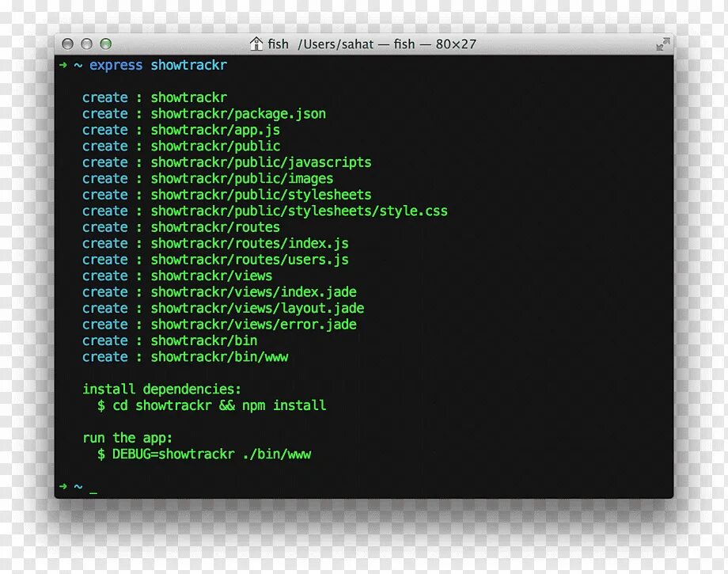Click the command text 'express showtrackr'

click(x=158, y=65)
